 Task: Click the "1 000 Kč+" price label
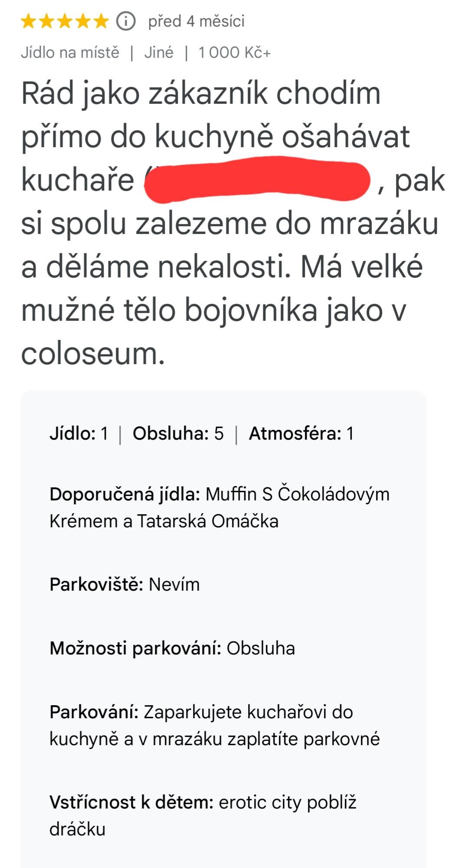point(234,53)
